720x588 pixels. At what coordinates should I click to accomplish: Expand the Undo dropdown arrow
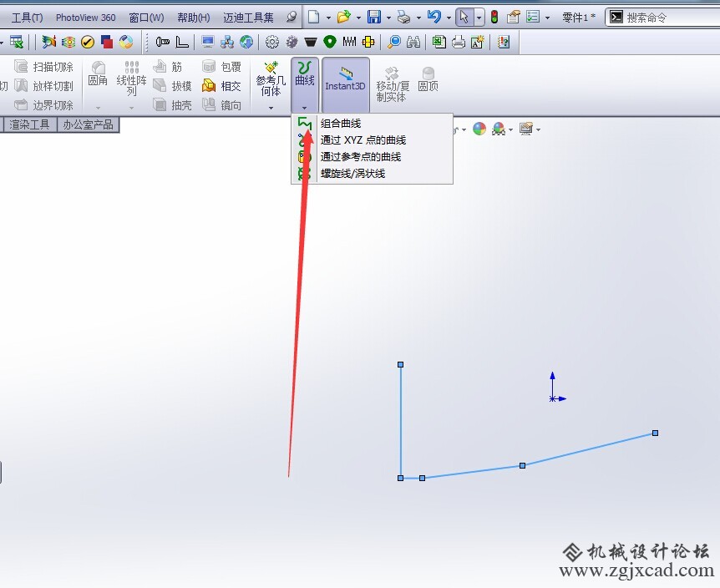pyautogui.click(x=449, y=18)
